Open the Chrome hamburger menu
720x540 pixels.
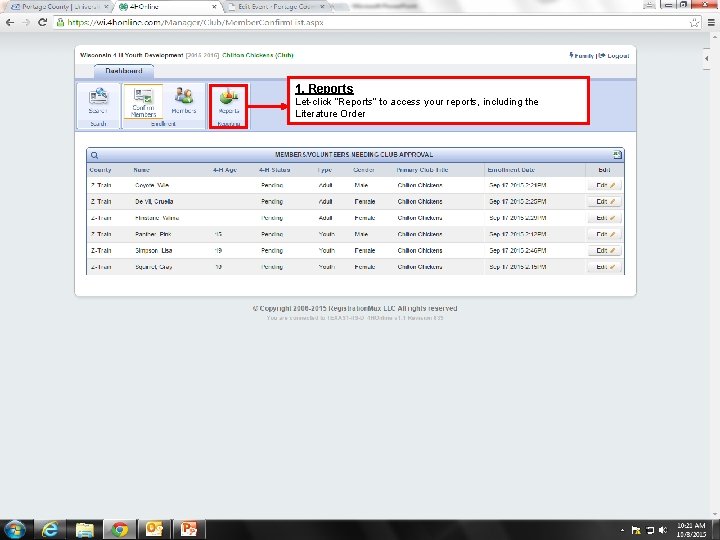pos(711,22)
